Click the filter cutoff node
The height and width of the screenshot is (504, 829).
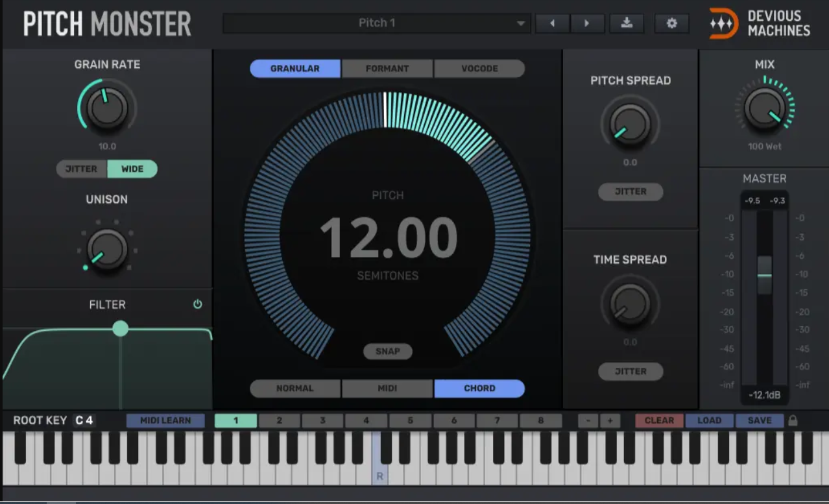tap(120, 329)
